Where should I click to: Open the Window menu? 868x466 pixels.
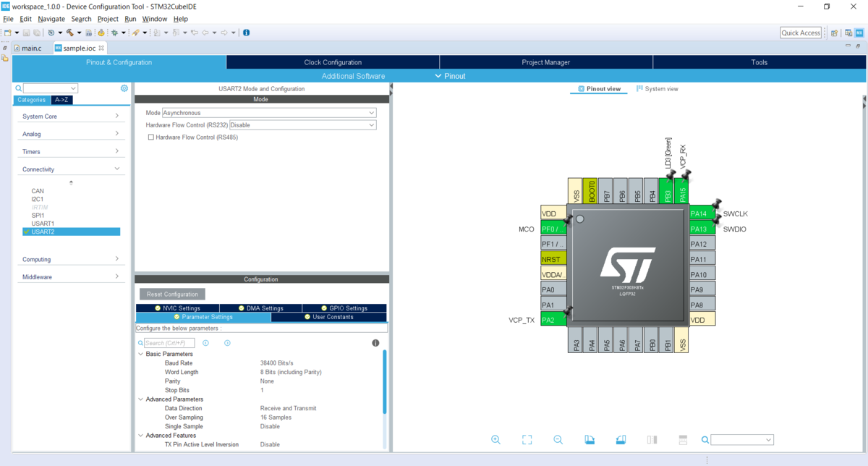click(x=154, y=19)
